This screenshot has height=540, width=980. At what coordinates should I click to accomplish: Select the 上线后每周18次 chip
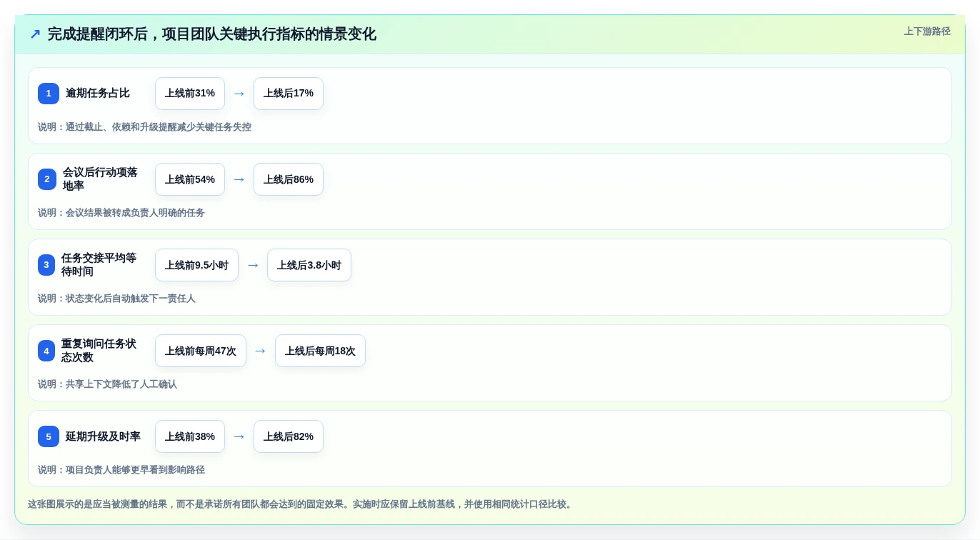point(320,351)
